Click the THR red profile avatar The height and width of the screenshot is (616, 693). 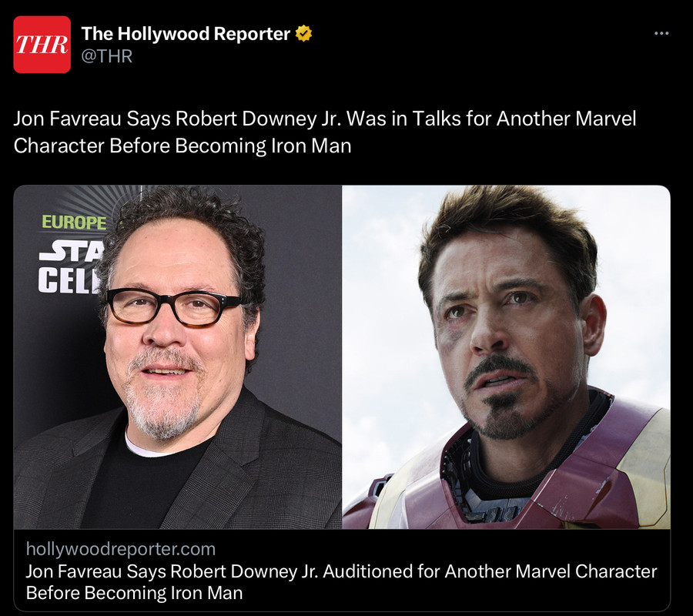[x=42, y=44]
